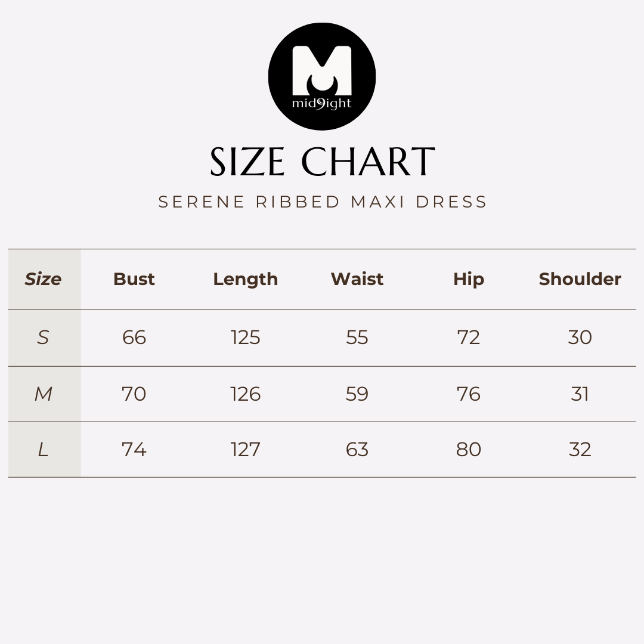Select the S size row label
The height and width of the screenshot is (644, 644).
tap(43, 338)
